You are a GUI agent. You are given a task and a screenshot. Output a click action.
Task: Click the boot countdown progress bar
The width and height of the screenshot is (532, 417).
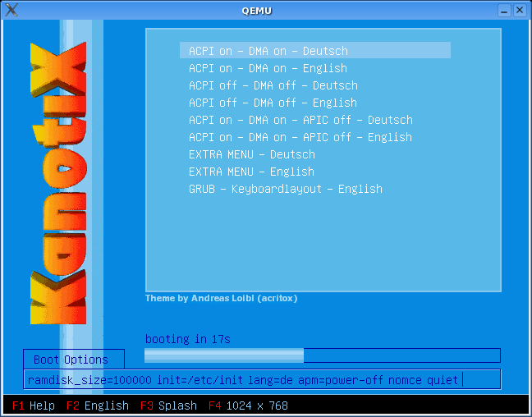coord(323,355)
